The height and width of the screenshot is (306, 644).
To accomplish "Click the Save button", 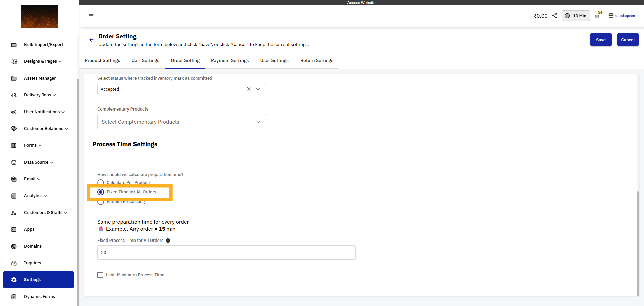I will pyautogui.click(x=601, y=40).
